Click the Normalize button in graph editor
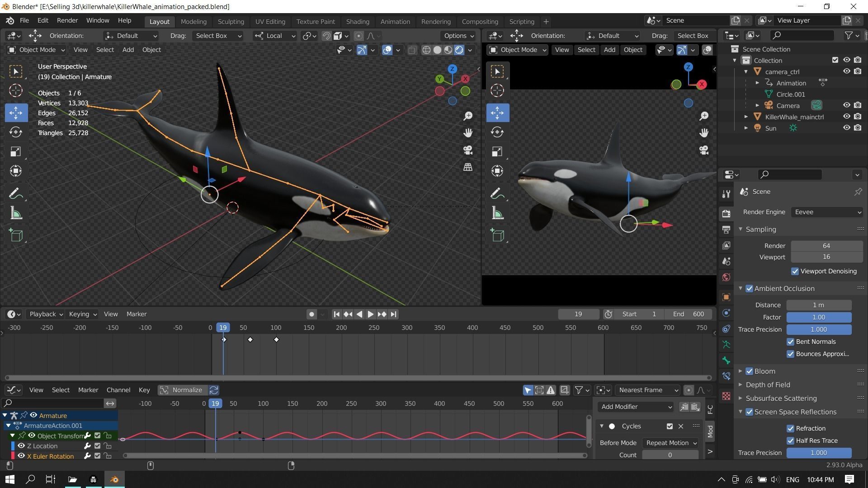The height and width of the screenshot is (488, 868). pos(182,390)
